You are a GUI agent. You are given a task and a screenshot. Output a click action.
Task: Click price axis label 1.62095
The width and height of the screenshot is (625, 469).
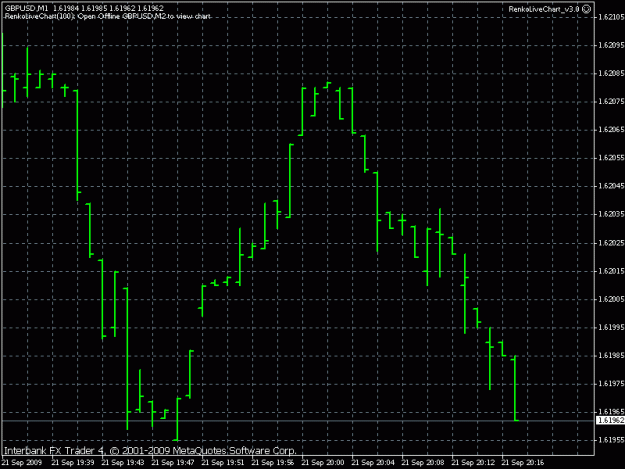tap(611, 45)
